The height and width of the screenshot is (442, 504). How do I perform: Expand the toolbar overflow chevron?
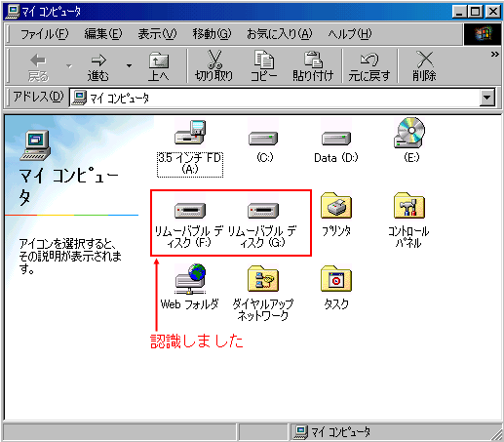494,55
